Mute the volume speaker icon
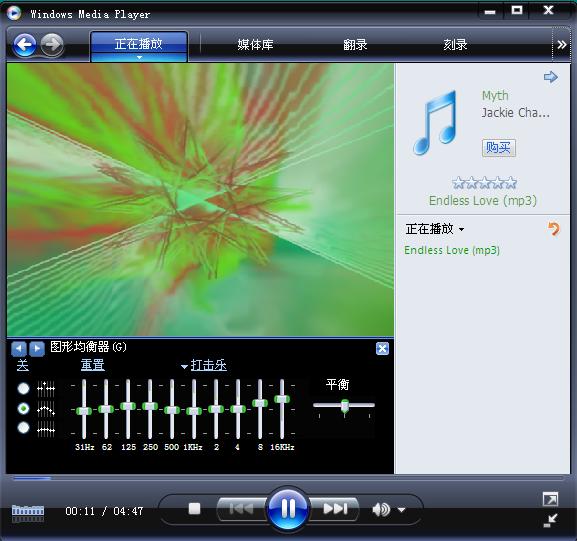The image size is (577, 541). [381, 510]
